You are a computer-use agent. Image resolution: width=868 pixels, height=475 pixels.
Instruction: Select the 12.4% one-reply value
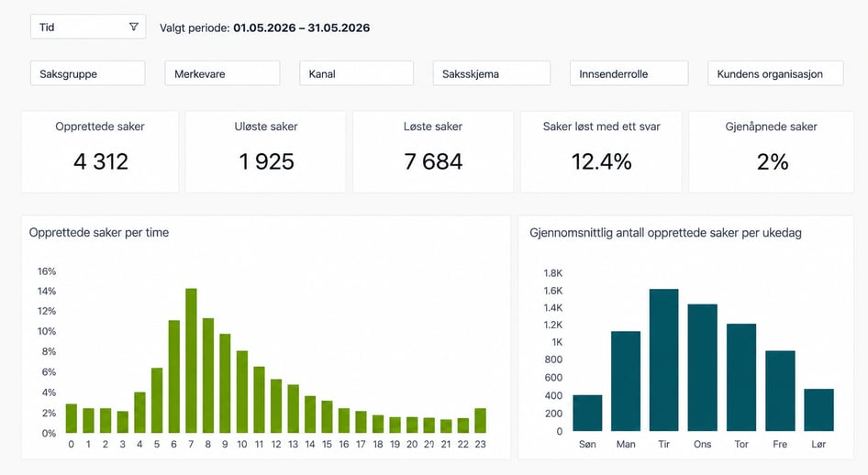pyautogui.click(x=602, y=161)
